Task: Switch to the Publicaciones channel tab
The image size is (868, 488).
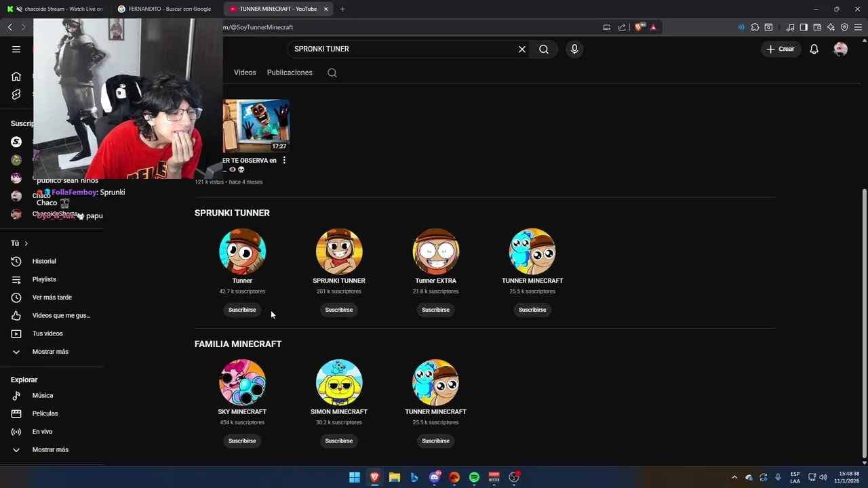Action: (x=290, y=73)
